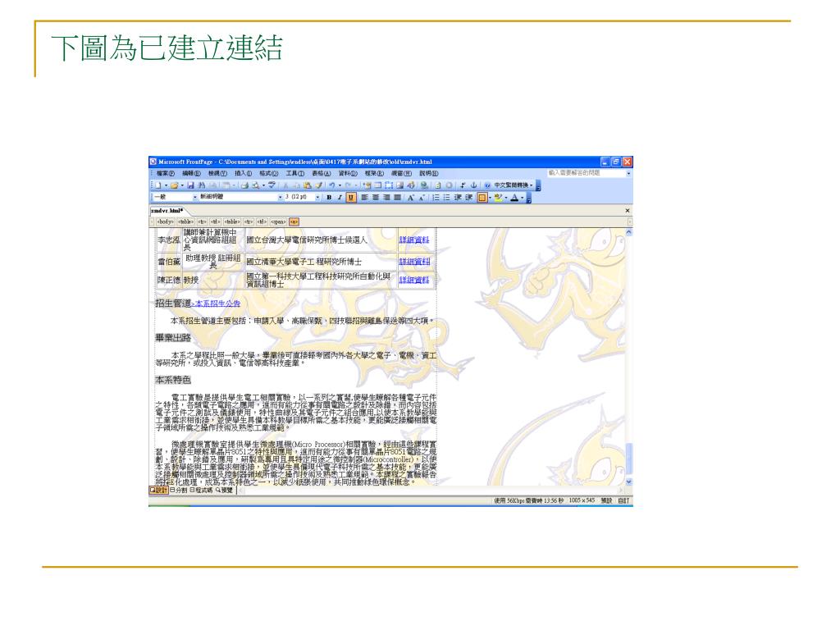Screen dimensions: 840x630
Task: Click the Decrease Indent icon
Action: [x=458, y=197]
